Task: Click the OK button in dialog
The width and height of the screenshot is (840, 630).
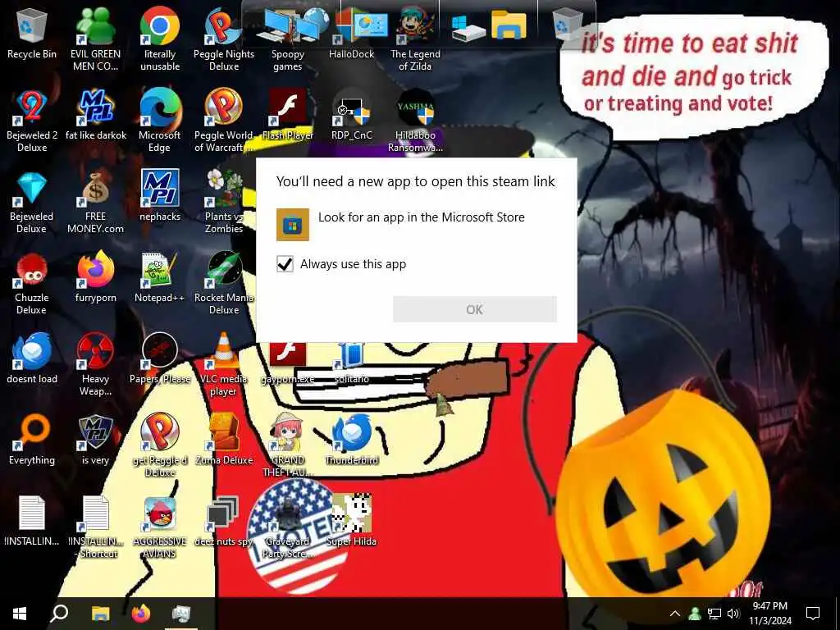Action: pos(475,309)
